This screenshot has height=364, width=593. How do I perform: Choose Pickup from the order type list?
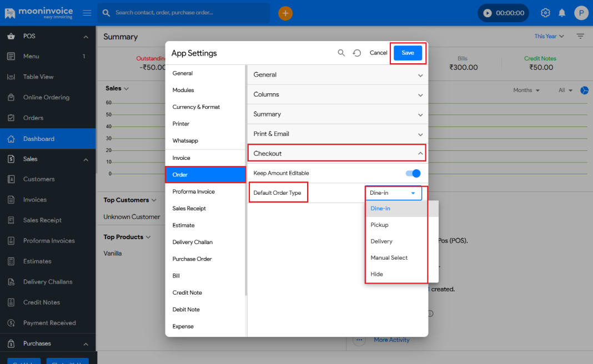(x=380, y=225)
